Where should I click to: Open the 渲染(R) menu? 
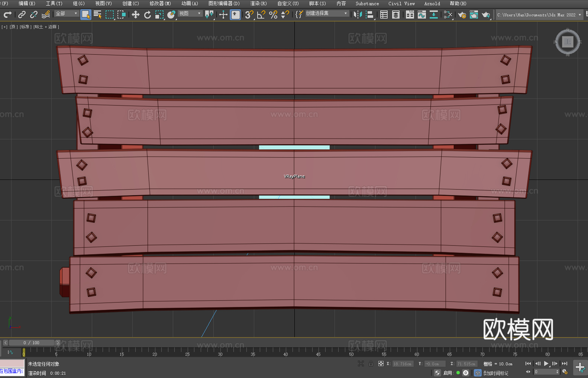(259, 3)
